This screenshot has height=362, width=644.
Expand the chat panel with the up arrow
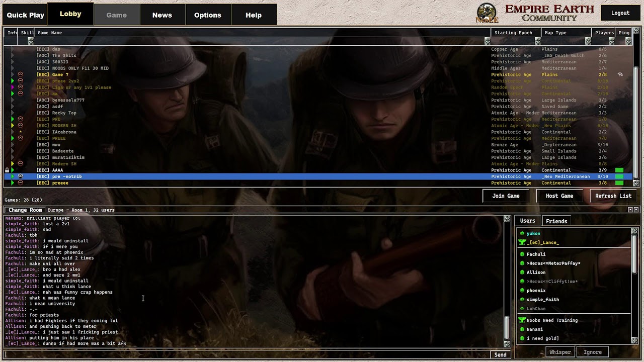click(630, 210)
